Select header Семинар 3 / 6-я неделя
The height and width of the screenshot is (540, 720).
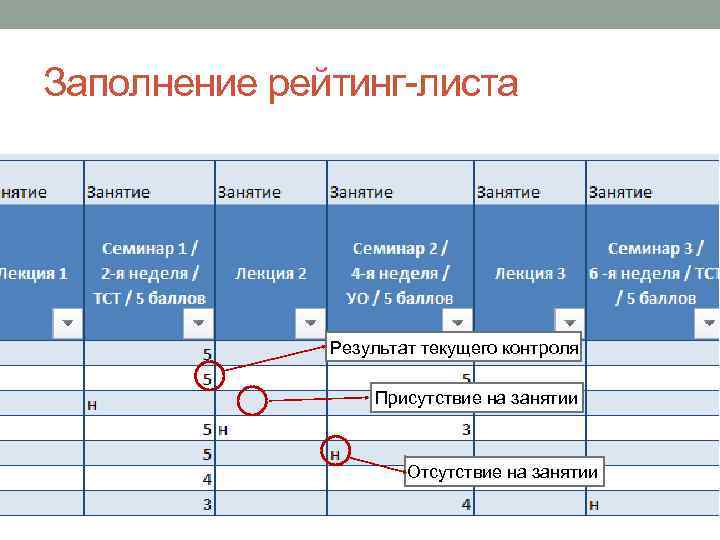tap(653, 273)
